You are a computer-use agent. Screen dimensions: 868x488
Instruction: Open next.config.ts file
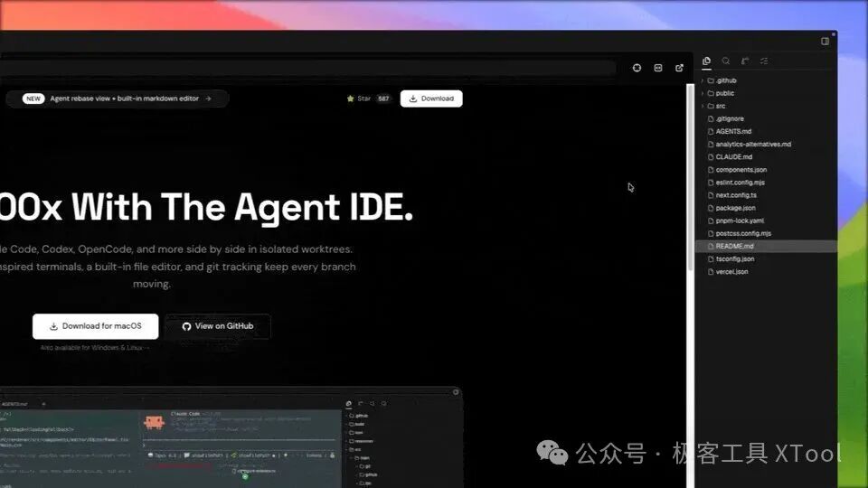click(x=736, y=195)
